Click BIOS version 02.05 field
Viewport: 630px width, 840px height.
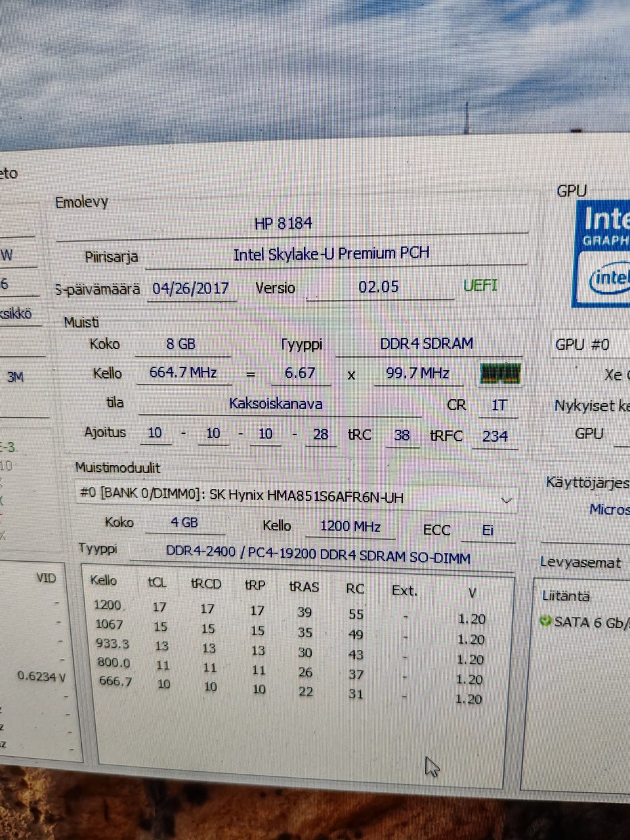point(380,287)
